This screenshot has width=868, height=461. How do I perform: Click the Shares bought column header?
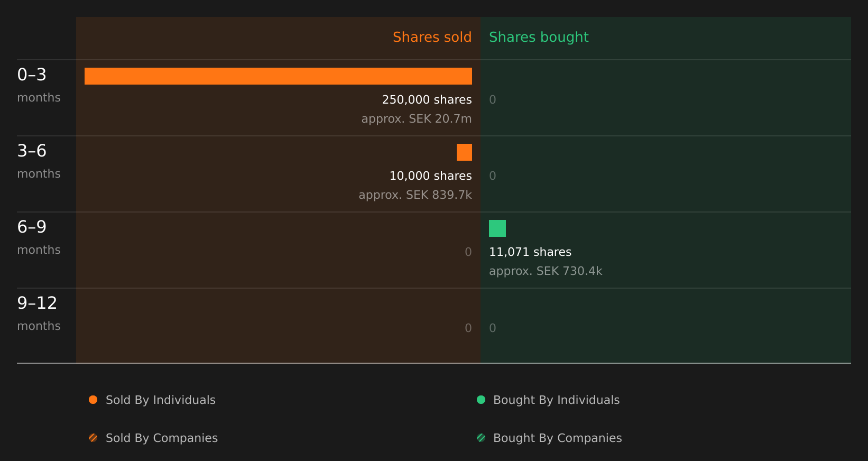coord(539,37)
